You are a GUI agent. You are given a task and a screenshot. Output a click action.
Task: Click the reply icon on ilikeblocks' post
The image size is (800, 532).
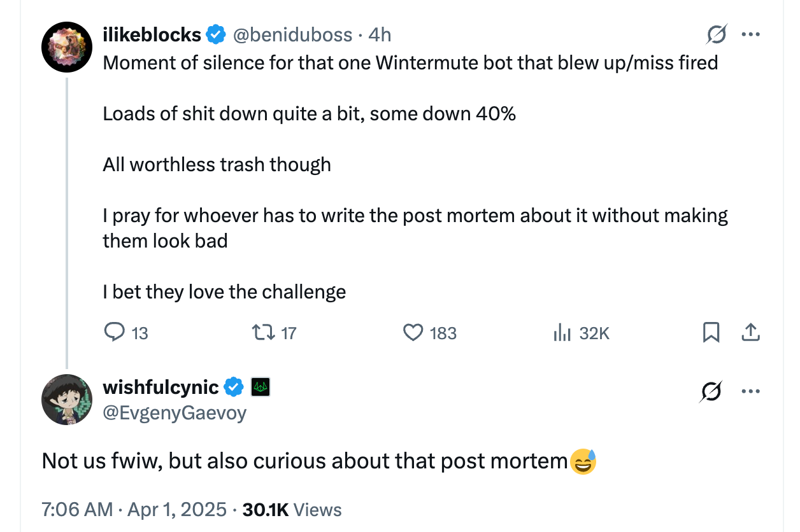(x=115, y=332)
